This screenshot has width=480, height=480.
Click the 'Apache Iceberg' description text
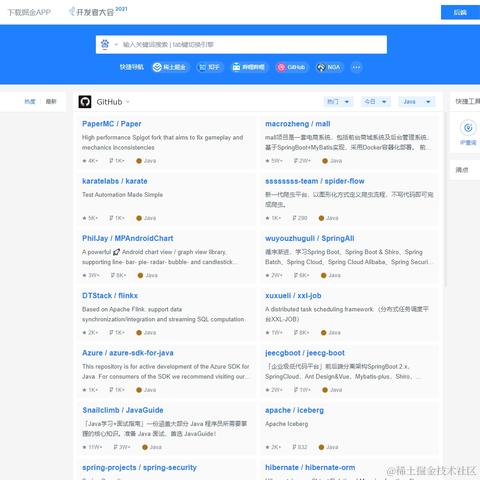point(286,424)
